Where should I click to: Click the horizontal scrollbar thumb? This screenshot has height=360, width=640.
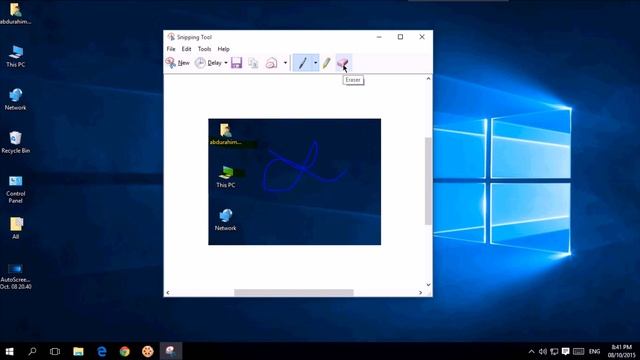[x=294, y=292]
